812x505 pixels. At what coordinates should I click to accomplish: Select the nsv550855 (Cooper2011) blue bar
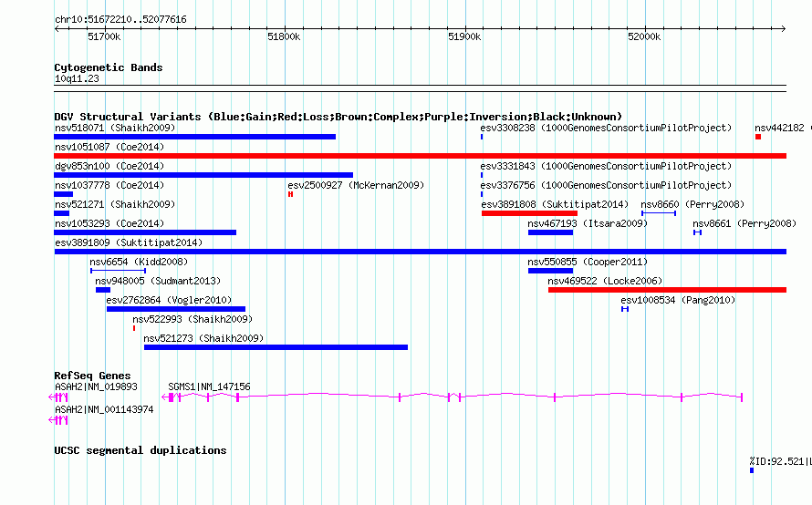(550, 271)
